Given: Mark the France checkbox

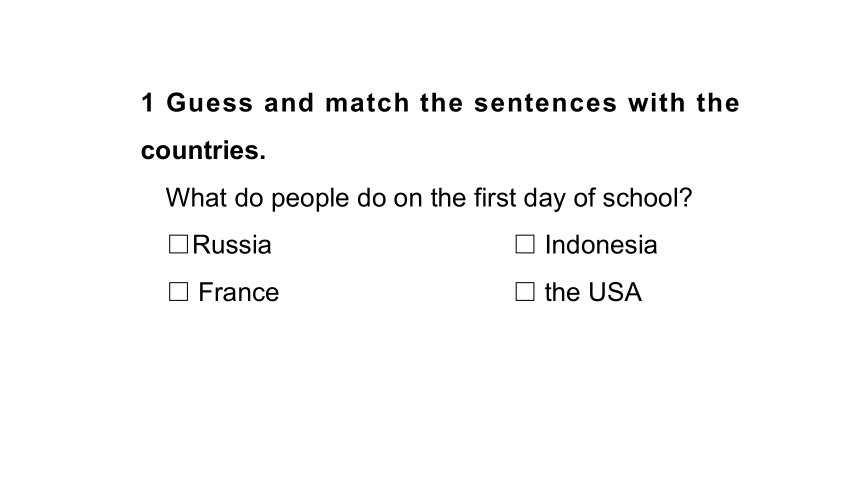Looking at the screenshot, I should tap(178, 291).
